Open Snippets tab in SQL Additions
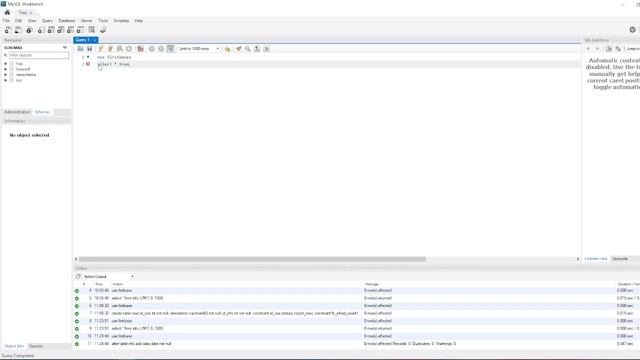Image resolution: width=640 pixels, height=360 pixels. 620,259
